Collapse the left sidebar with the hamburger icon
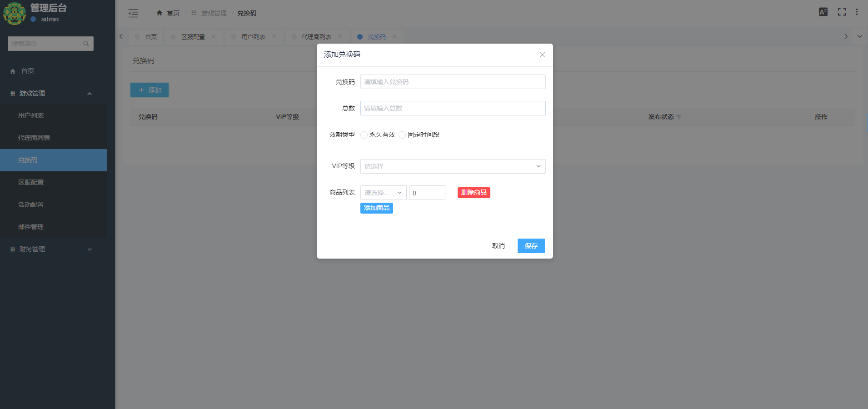 click(133, 13)
